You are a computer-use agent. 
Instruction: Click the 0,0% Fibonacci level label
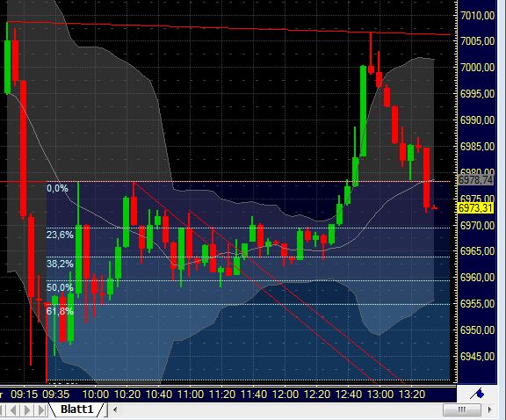tap(57, 188)
